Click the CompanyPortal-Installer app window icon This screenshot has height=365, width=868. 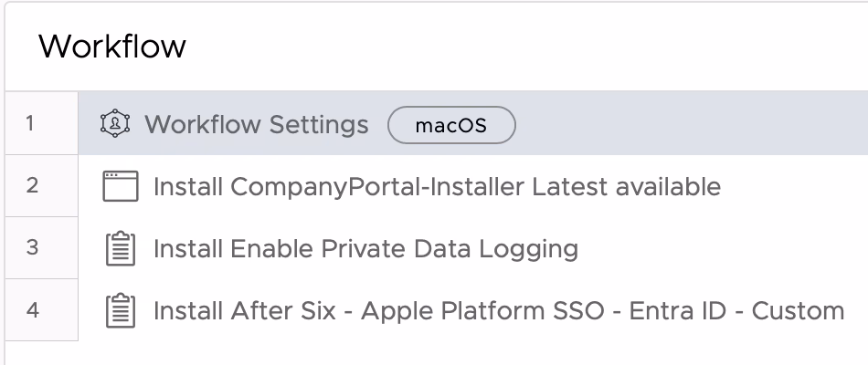click(120, 186)
